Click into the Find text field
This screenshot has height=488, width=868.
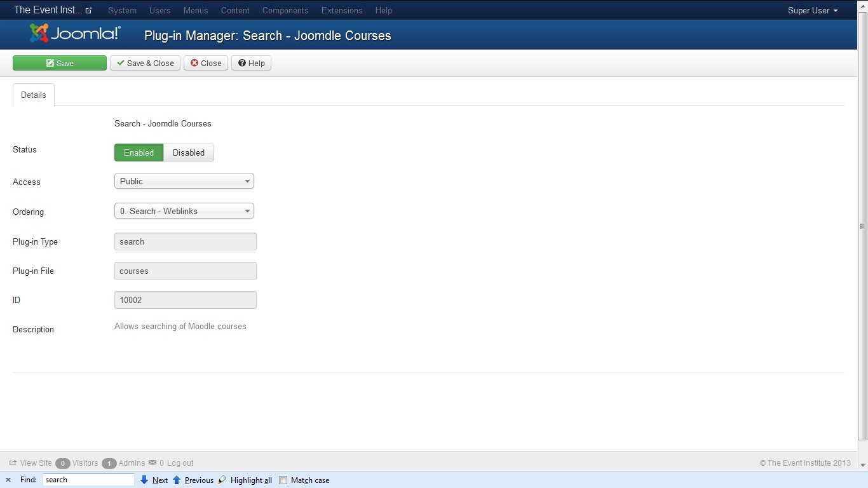88,480
